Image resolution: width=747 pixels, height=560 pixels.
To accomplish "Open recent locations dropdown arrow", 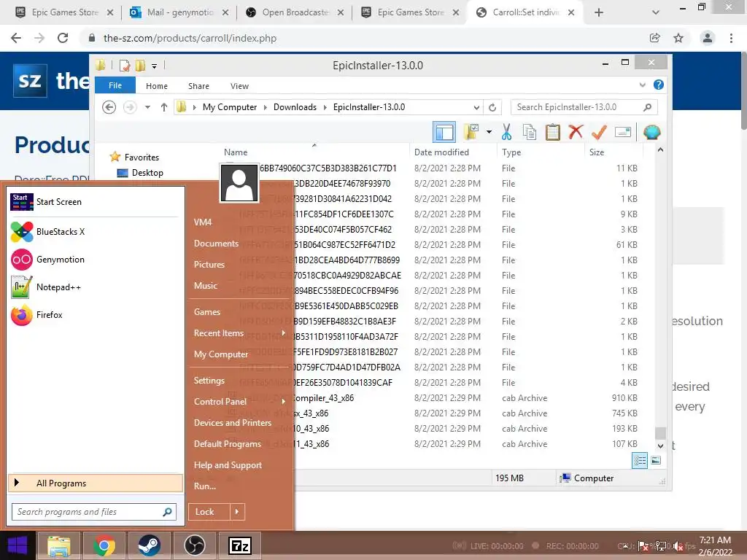I will [147, 107].
